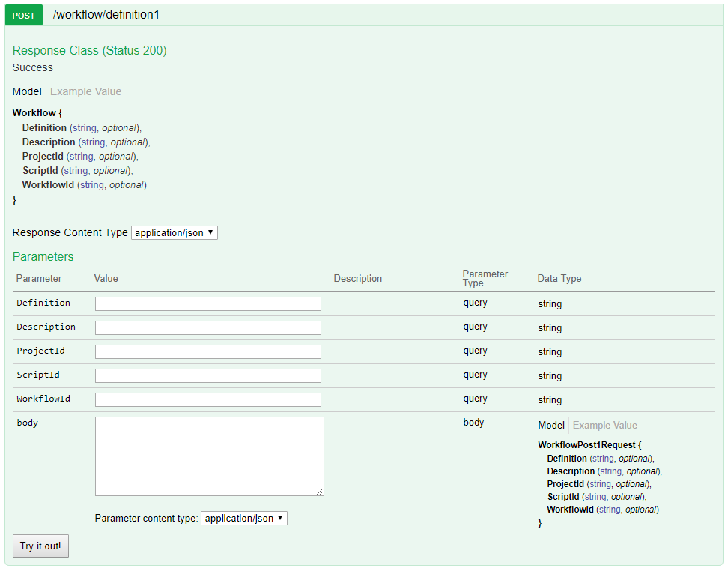Click into the Definition value field

[x=207, y=303]
